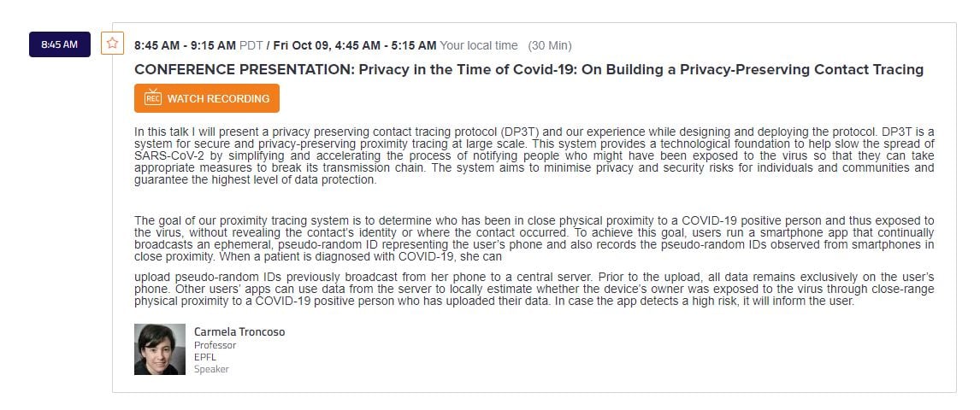
Task: Click the 8:45 AM time badge
Action: pyautogui.click(x=60, y=44)
